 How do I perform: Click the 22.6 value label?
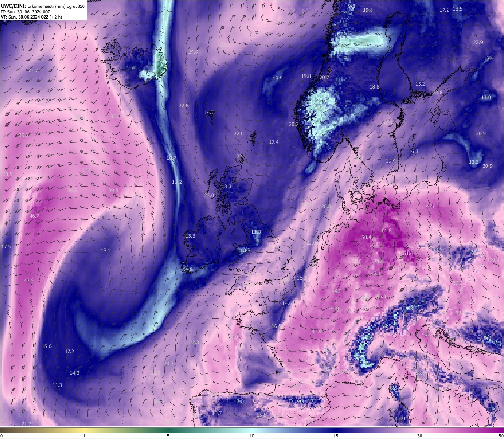click(183, 106)
